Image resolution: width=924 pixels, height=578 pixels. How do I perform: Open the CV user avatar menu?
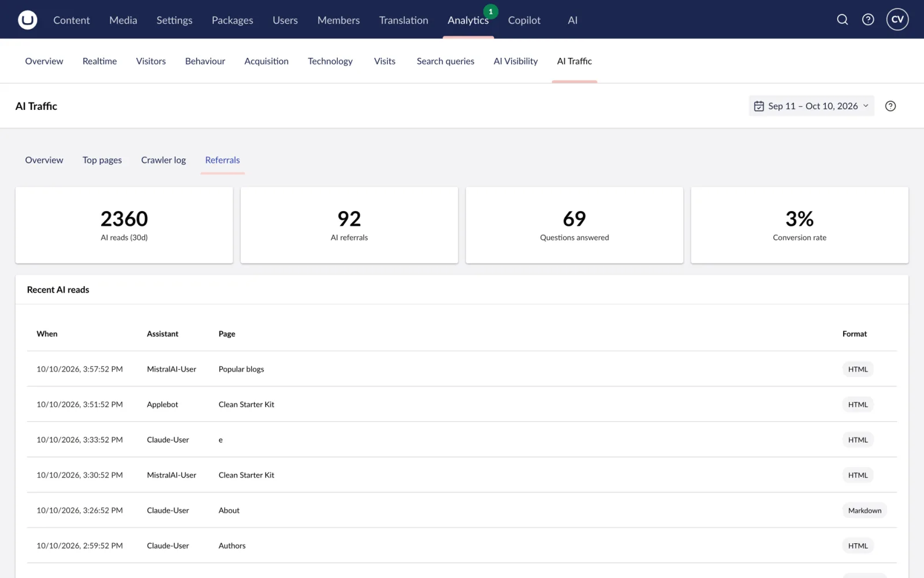point(897,20)
